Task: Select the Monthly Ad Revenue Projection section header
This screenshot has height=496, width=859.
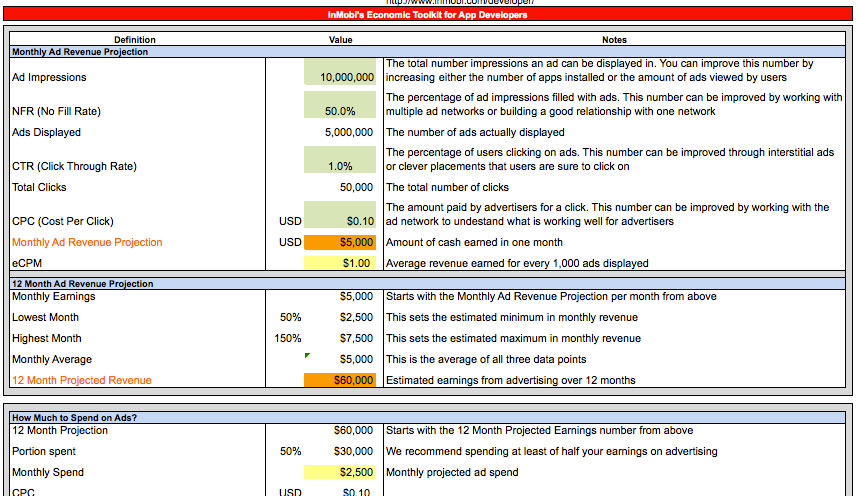Action: pos(427,52)
